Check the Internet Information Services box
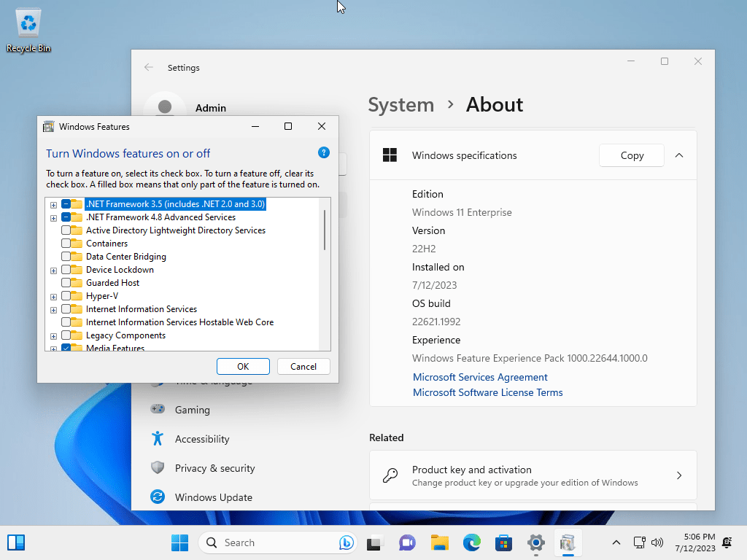The image size is (747, 560). click(x=66, y=309)
